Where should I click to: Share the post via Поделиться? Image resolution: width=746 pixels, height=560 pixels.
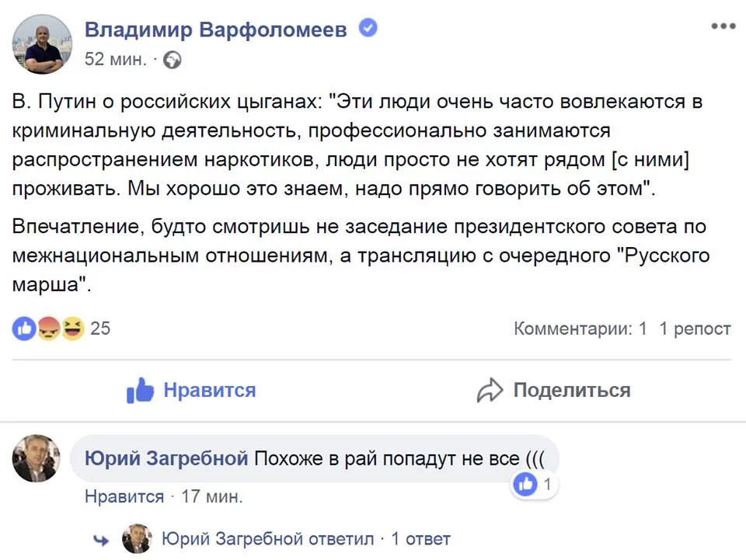(x=554, y=391)
